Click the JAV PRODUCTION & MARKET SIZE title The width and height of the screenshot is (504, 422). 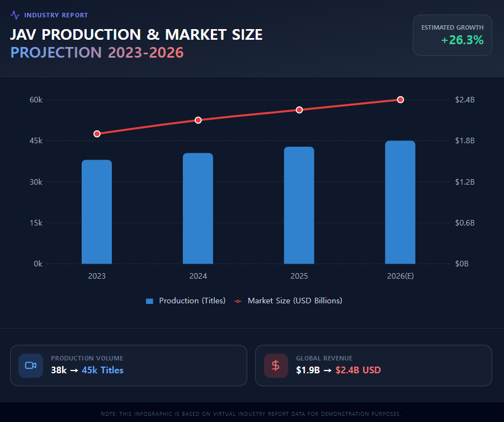point(136,34)
